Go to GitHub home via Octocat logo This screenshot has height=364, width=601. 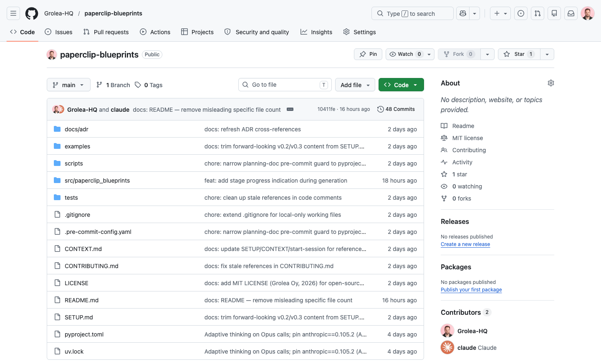click(32, 13)
